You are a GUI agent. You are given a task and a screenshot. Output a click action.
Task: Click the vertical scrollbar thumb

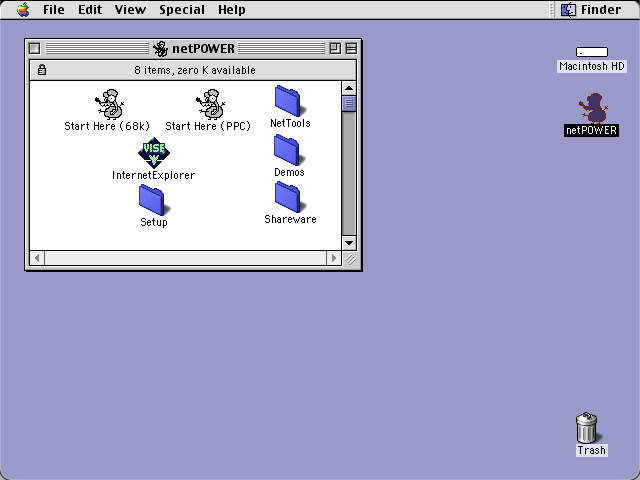(349, 103)
